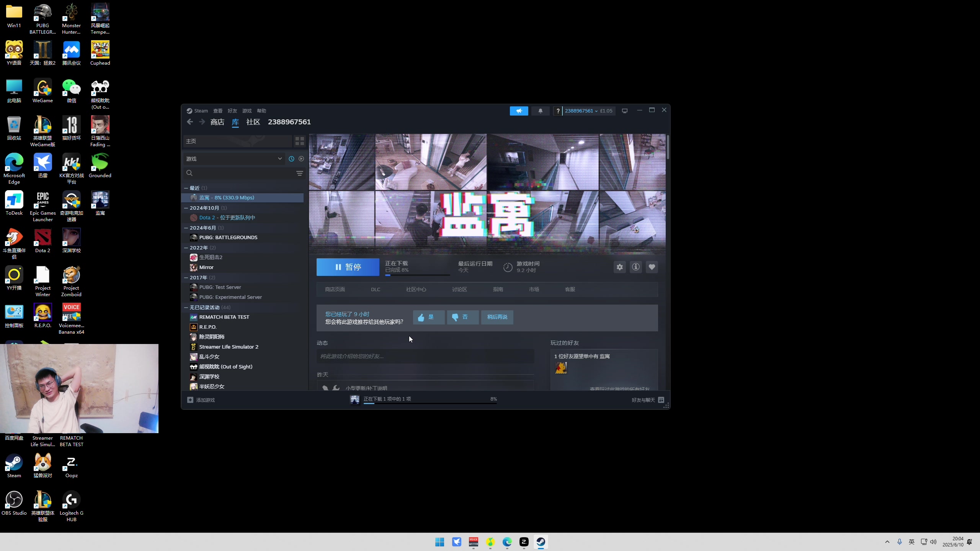Open the Steam notifications bell
Viewport: 980px width, 551px height.
point(541,111)
